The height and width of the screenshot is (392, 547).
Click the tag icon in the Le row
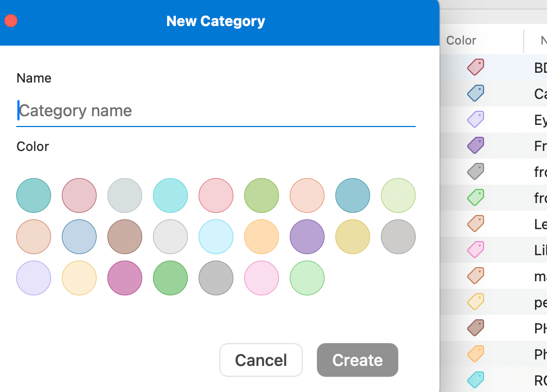[476, 223]
